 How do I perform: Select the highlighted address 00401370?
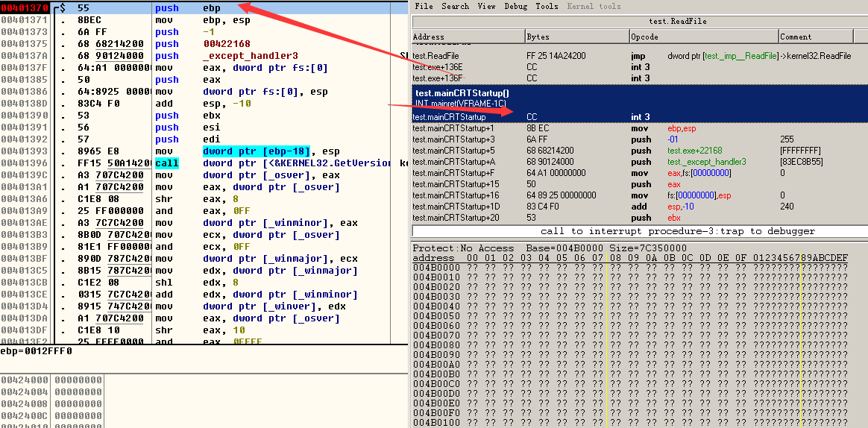click(25, 8)
